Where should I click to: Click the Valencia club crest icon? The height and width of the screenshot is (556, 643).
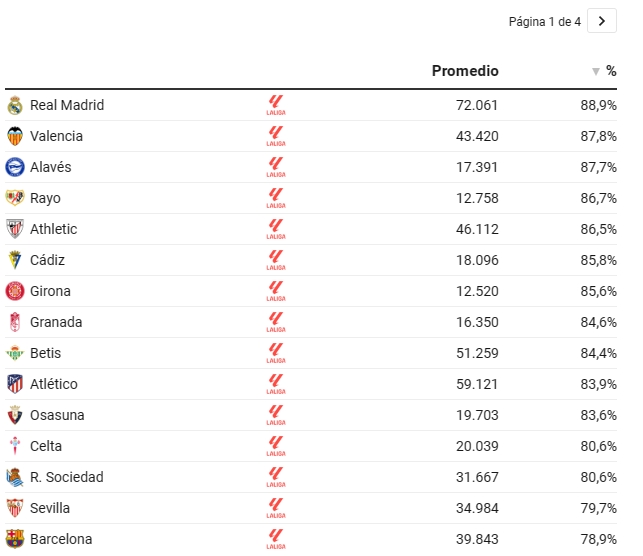(x=15, y=136)
